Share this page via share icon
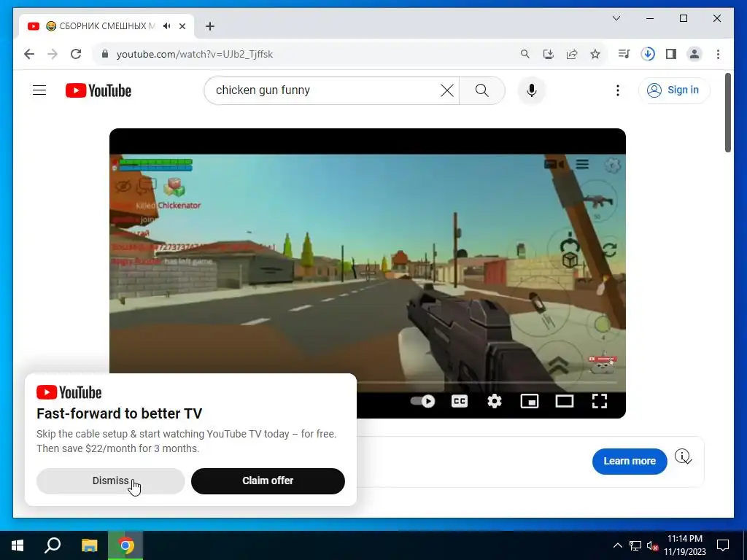The width and height of the screenshot is (747, 560). click(x=572, y=54)
